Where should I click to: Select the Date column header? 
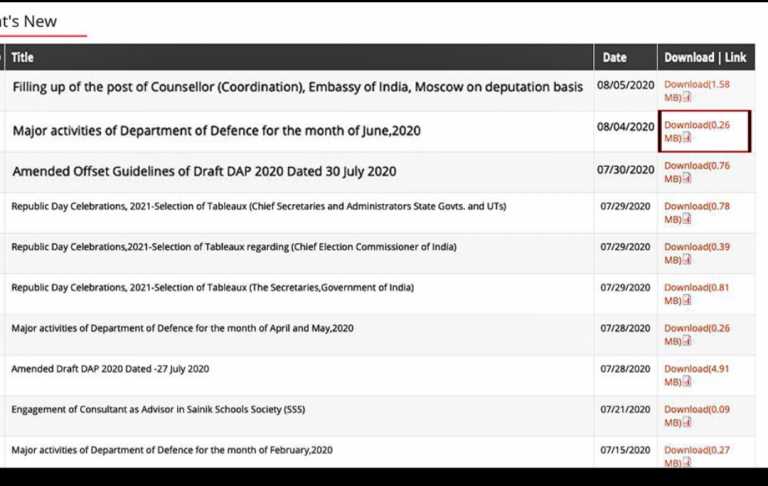coord(615,57)
